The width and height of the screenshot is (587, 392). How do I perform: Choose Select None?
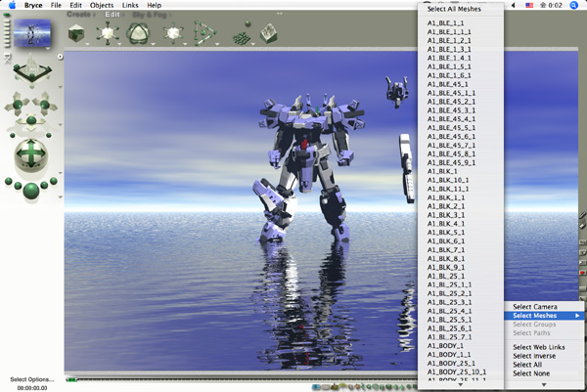click(544, 373)
